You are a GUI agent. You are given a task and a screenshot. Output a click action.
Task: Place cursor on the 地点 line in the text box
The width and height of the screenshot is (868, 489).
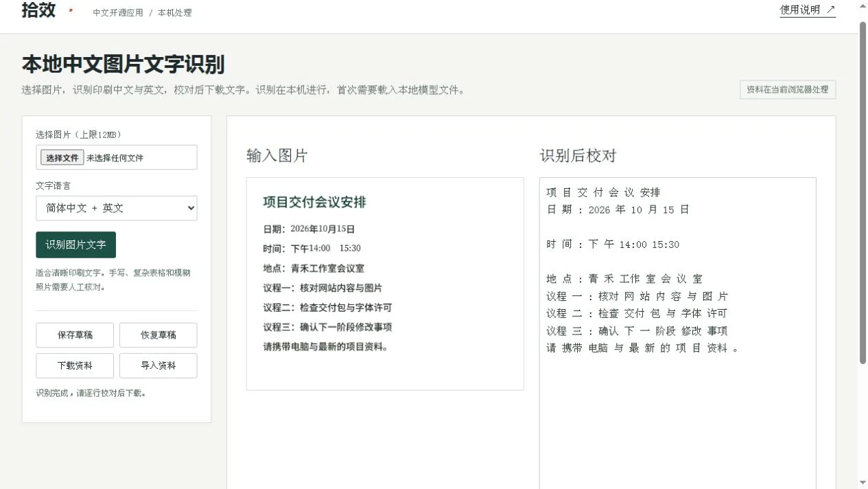point(625,279)
